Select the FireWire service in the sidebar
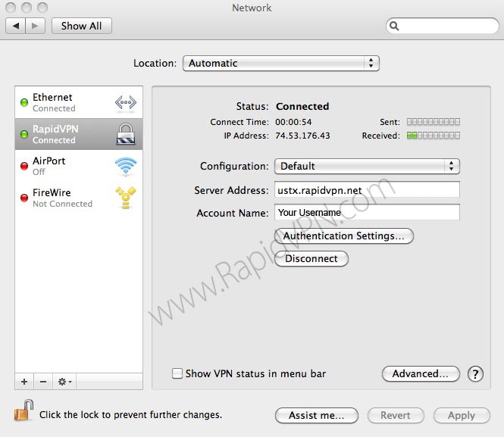This screenshot has height=437, width=504. (x=79, y=198)
